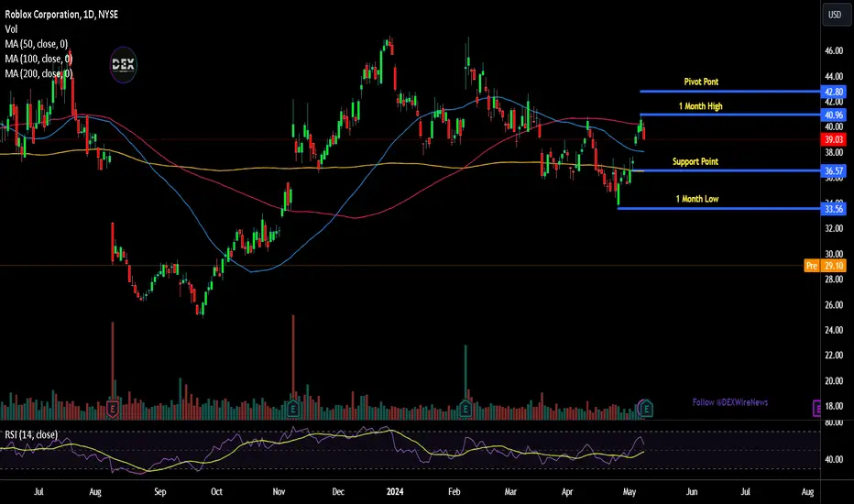
Task: Click the 36.57 support price label
Action: [833, 171]
